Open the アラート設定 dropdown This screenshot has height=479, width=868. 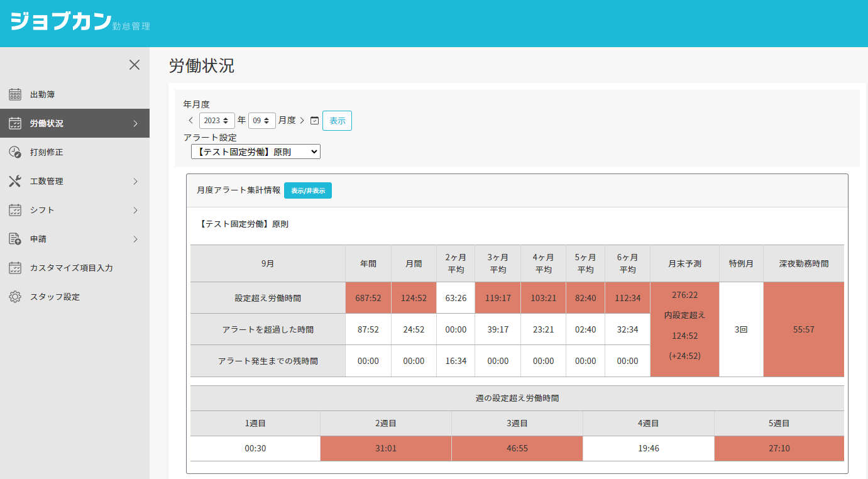pos(255,151)
